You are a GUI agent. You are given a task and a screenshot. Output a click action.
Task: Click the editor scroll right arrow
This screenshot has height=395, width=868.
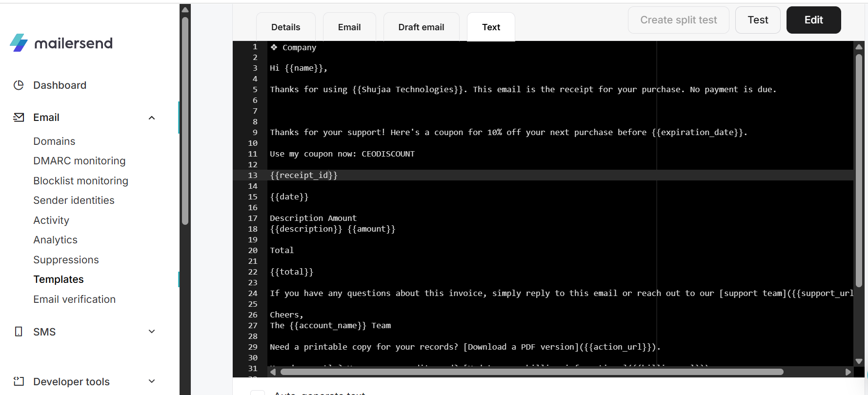(848, 372)
